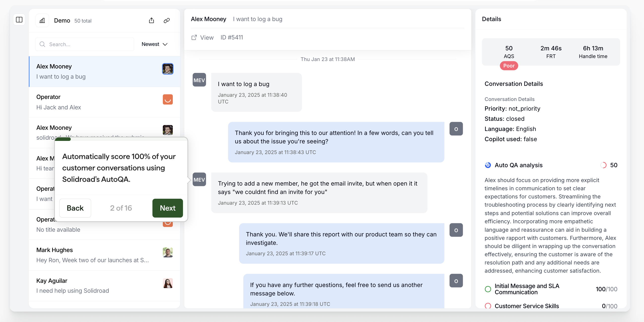Click the Operator orange avatar icon
Viewport: 644px width, 322px height.
(x=168, y=99)
